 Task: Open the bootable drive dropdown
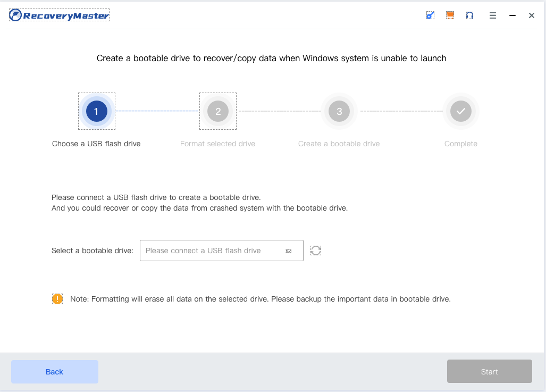tap(221, 251)
